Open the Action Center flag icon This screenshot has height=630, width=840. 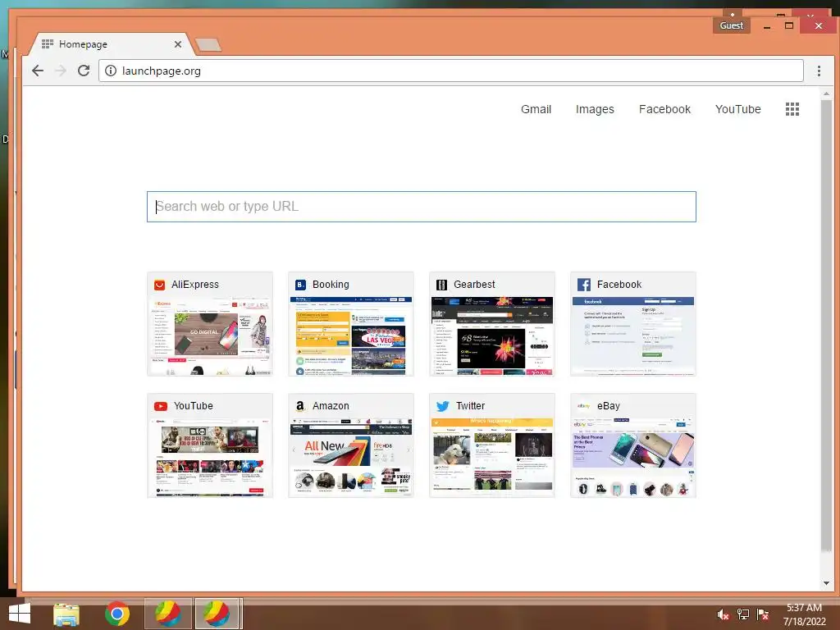762,614
